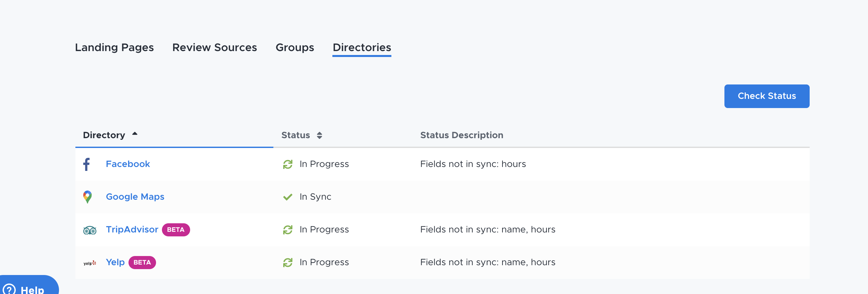Click the BETA badge next to Yelp
The width and height of the screenshot is (868, 294).
pyautogui.click(x=142, y=262)
